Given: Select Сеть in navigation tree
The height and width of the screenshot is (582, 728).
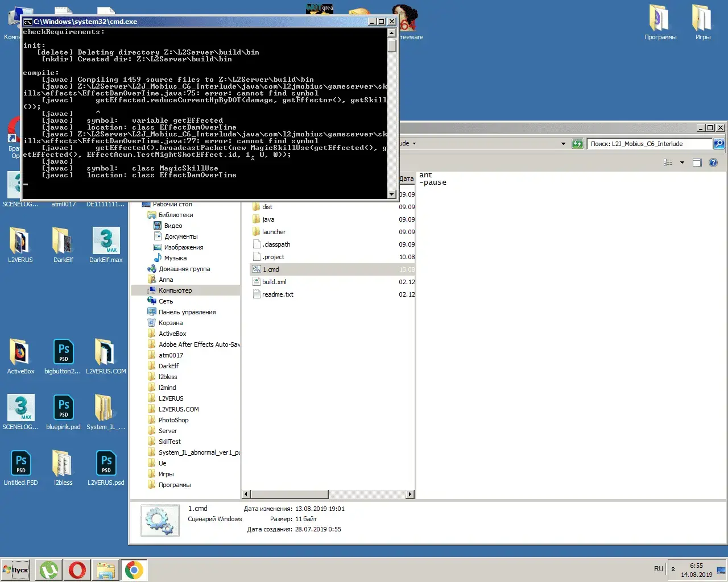Looking at the screenshot, I should [166, 301].
